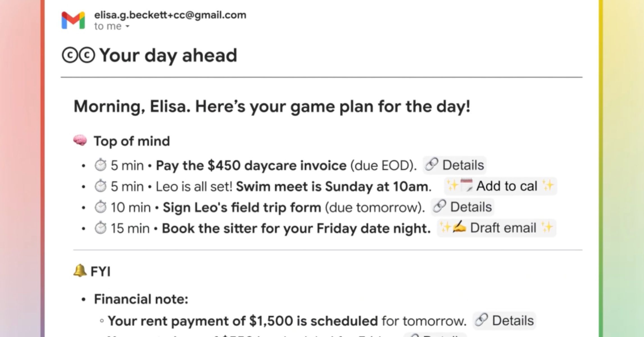This screenshot has height=337, width=644.
Task: Open Details for the rent payment
Action: pyautogui.click(x=505, y=320)
